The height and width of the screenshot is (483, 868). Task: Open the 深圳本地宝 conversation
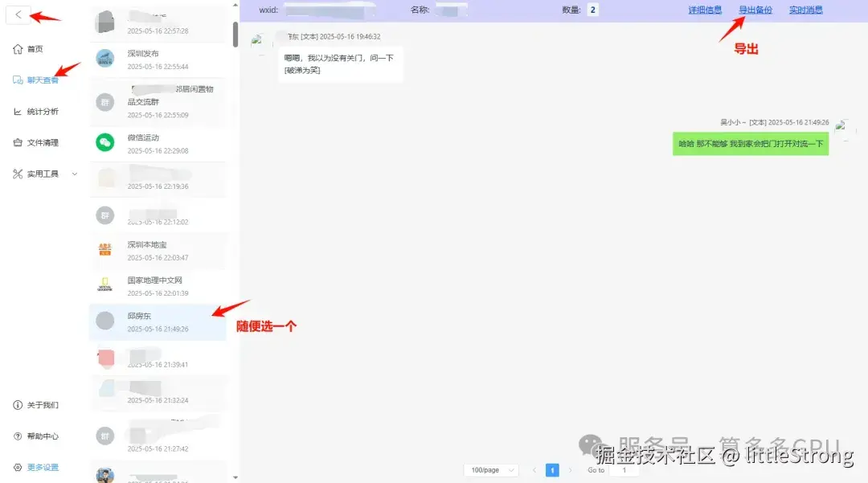coord(158,251)
